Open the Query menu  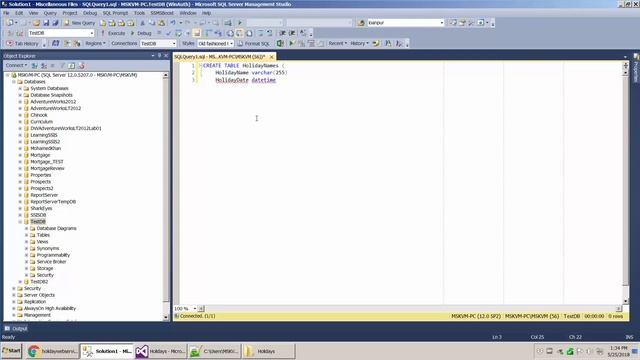50,13
